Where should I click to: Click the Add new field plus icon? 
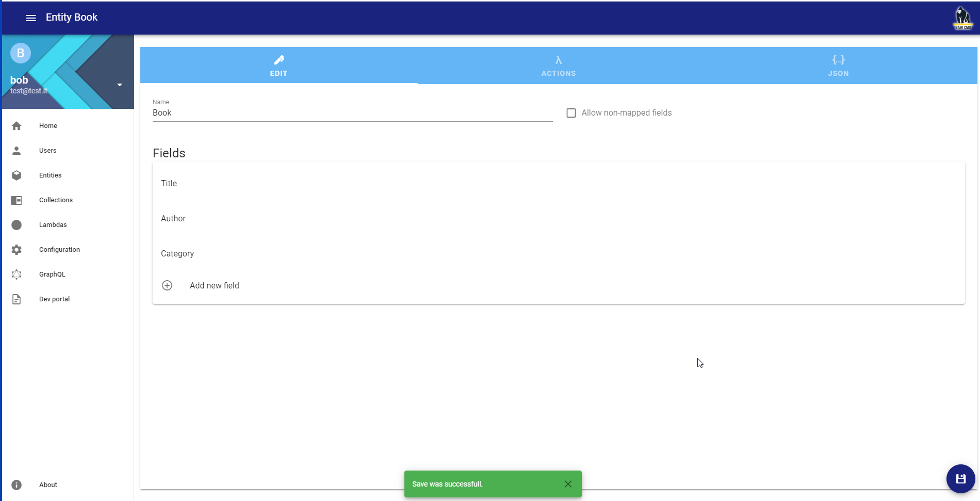point(167,286)
